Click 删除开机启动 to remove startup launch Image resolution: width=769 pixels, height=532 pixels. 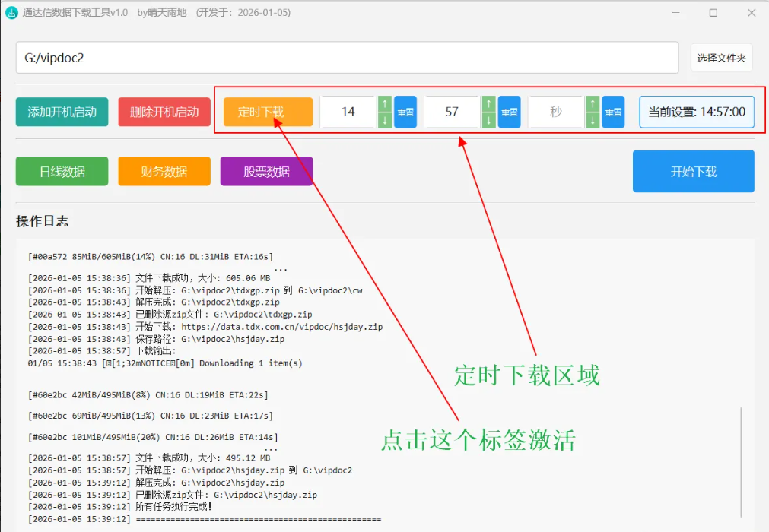164,111
